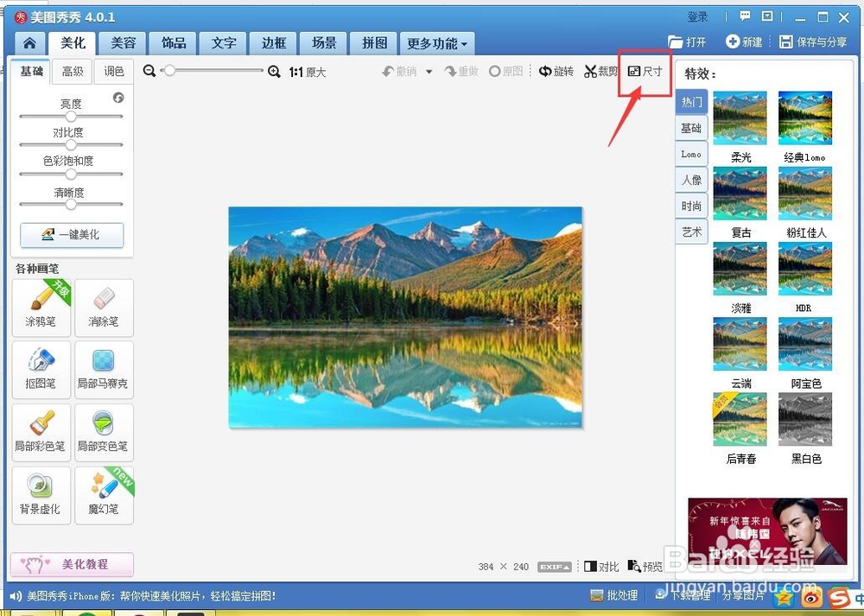The width and height of the screenshot is (864, 616).
Task: Click the zoom slider handle
Action: coord(170,71)
